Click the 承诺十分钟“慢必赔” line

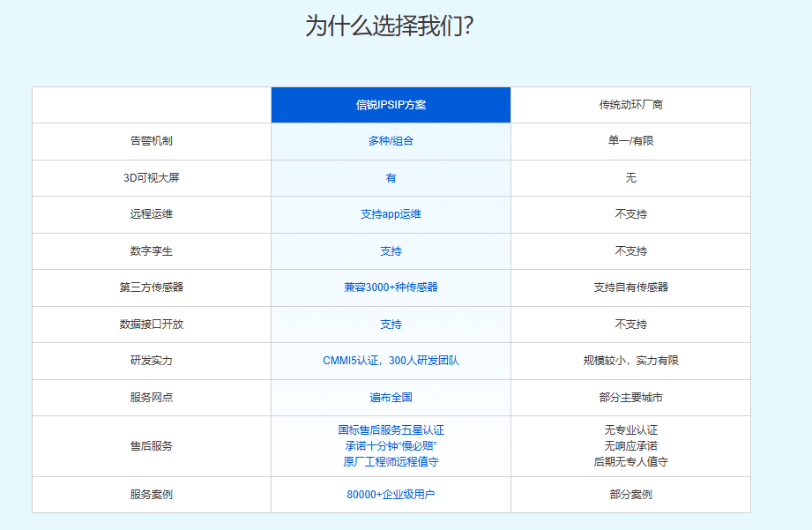tap(391, 446)
